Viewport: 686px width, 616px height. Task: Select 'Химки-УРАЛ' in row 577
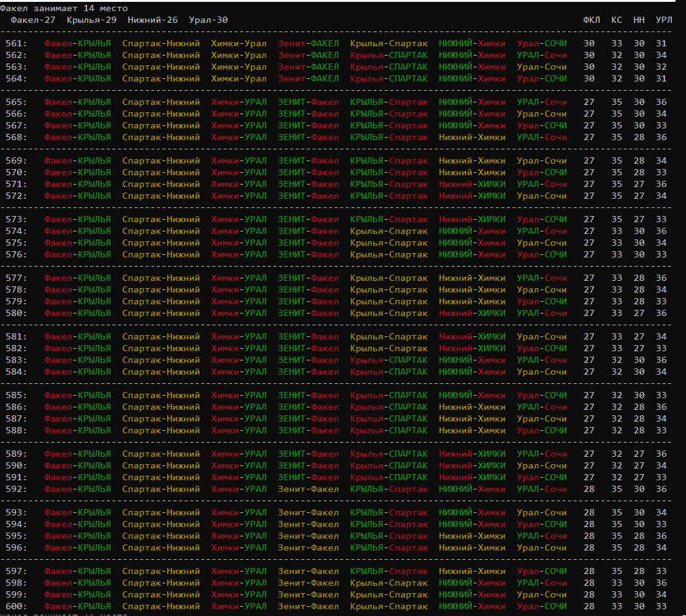point(239,278)
